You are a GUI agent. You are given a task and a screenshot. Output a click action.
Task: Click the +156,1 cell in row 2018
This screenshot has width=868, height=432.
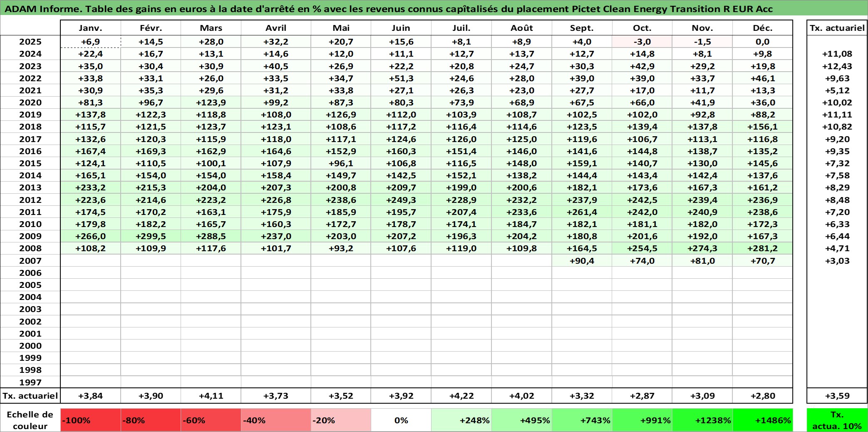point(763,127)
